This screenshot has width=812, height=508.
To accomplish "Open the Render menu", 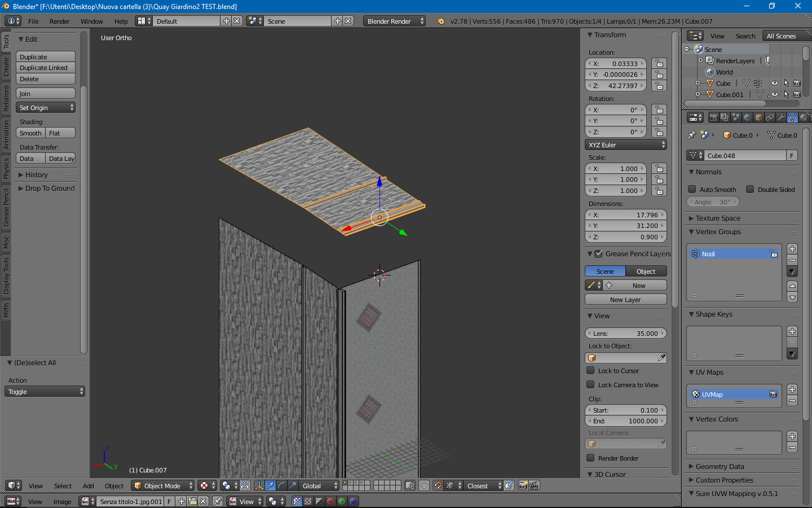I will (x=59, y=21).
